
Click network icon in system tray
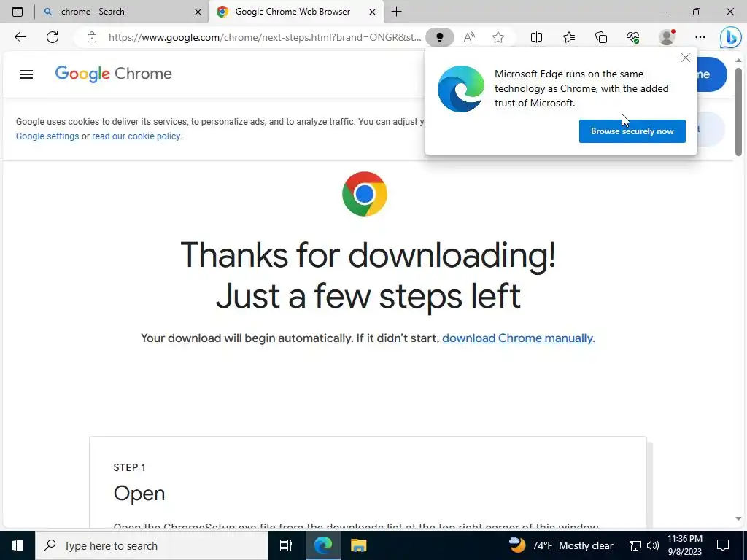635,545
